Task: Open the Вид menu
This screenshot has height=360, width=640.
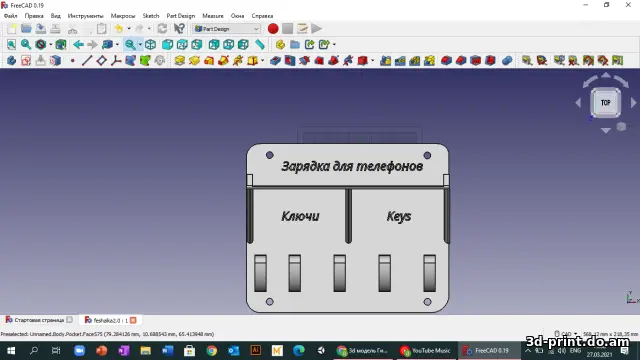Action: point(56,16)
